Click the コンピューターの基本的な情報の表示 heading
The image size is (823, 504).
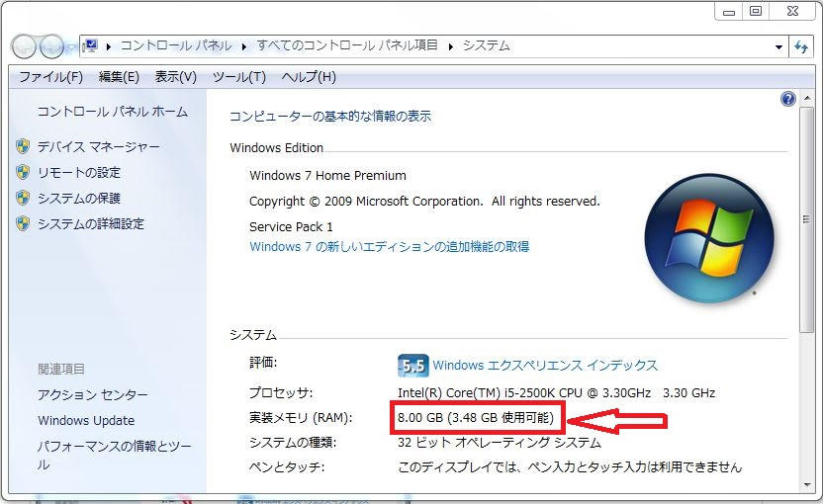[x=330, y=116]
